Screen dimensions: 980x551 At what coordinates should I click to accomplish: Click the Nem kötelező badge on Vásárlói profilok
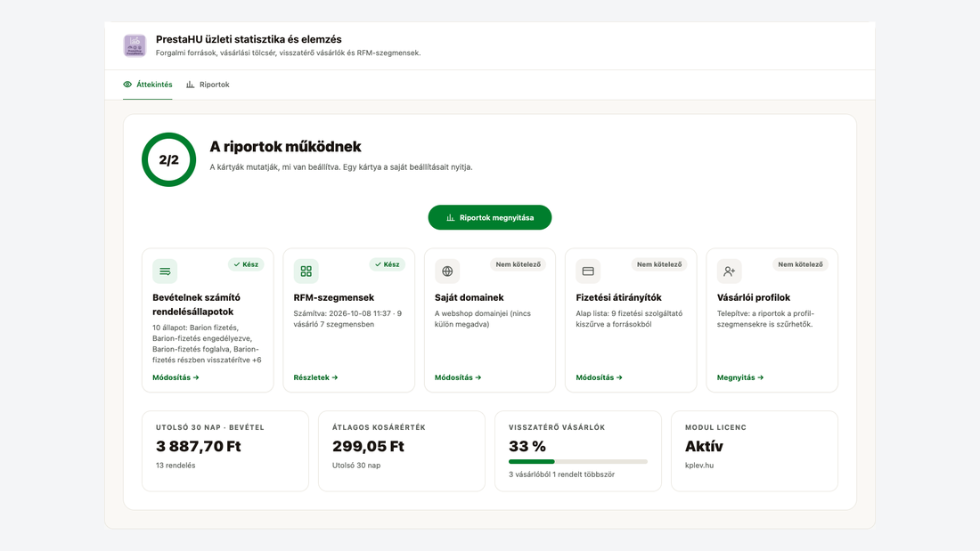click(x=800, y=264)
